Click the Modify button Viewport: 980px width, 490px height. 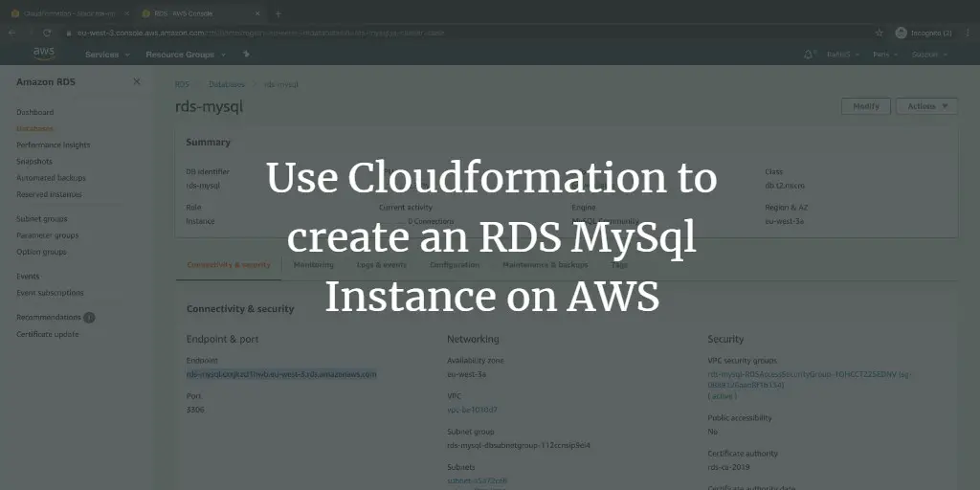click(x=866, y=106)
